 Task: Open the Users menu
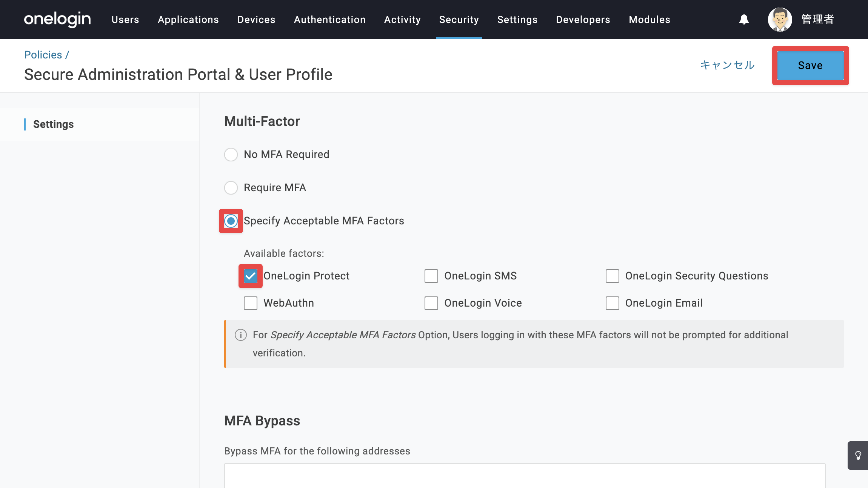coord(125,20)
